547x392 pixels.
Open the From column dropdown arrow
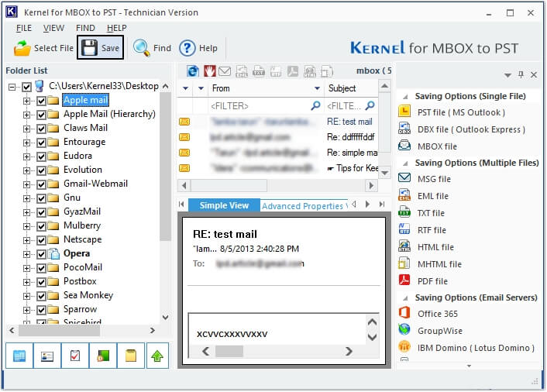(x=317, y=88)
